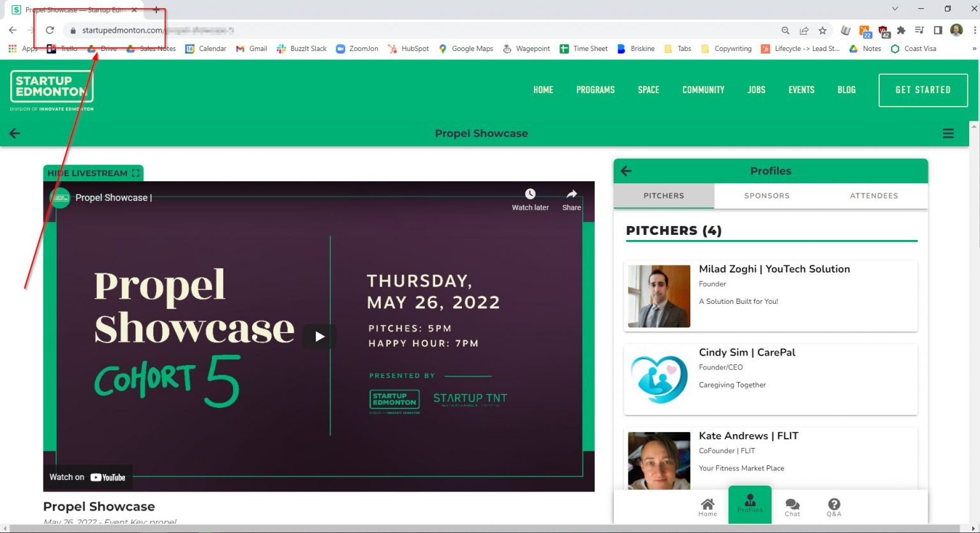Click the CarePal heart logo thumbnail
The height and width of the screenshot is (533, 980).
(659, 380)
